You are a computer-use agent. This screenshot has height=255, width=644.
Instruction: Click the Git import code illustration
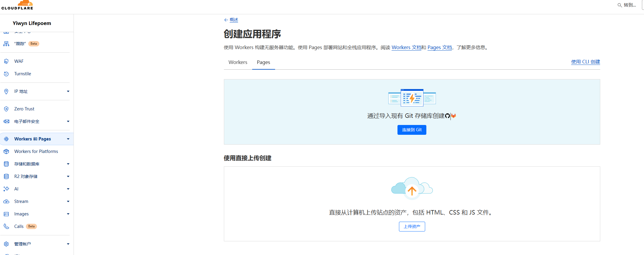point(412,98)
